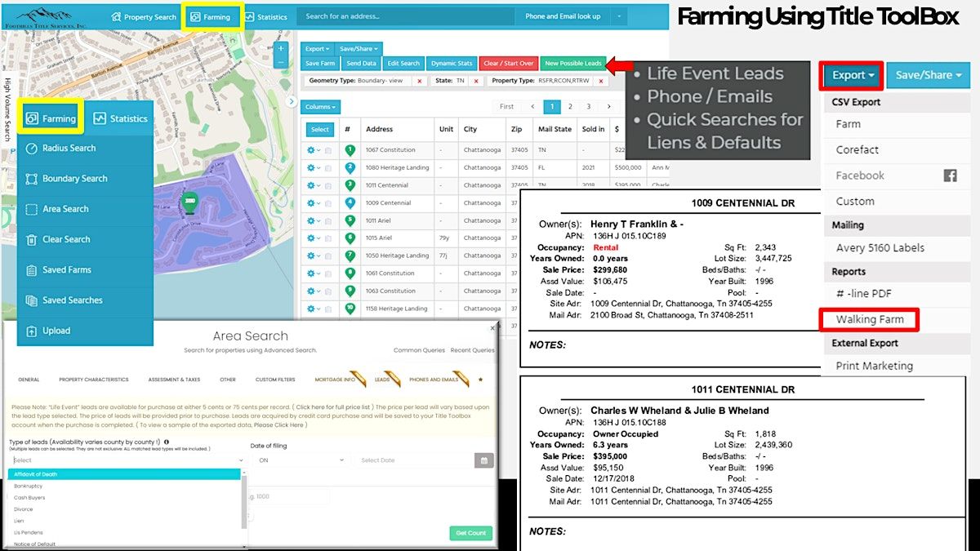Viewport: 980px width, 551px height.
Task: Click map pin 7 beside 1050 Heritage Landing
Action: tap(350, 256)
